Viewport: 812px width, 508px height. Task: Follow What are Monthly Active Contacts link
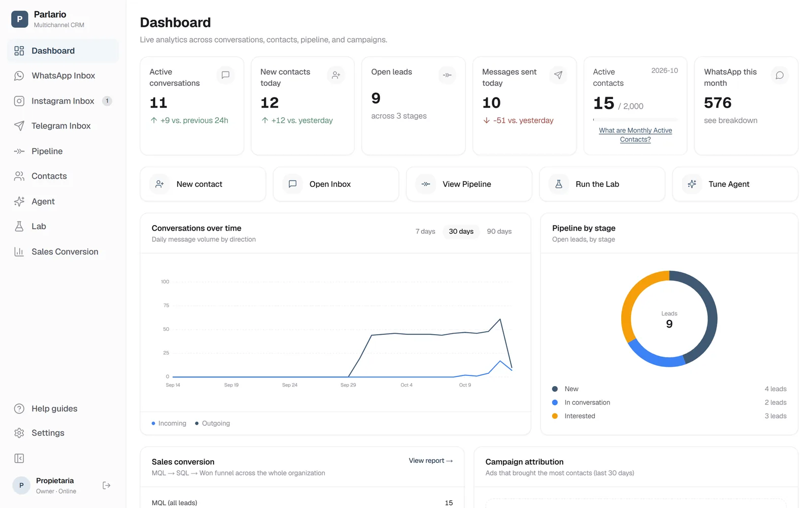(x=635, y=135)
